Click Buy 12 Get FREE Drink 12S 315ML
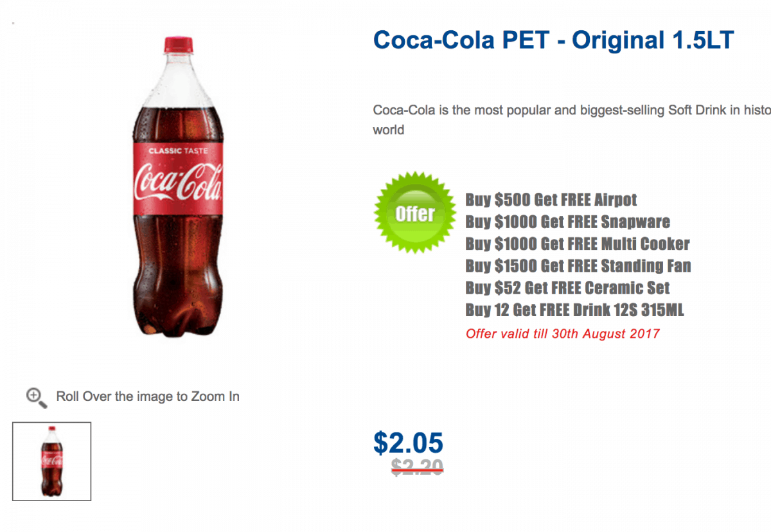The width and height of the screenshot is (771, 532). pyautogui.click(x=574, y=310)
